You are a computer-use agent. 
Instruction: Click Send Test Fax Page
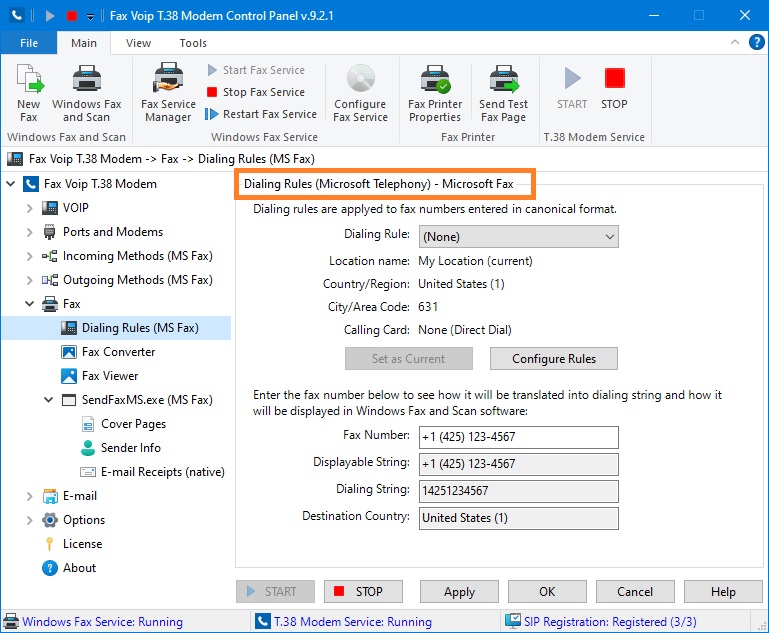(503, 93)
